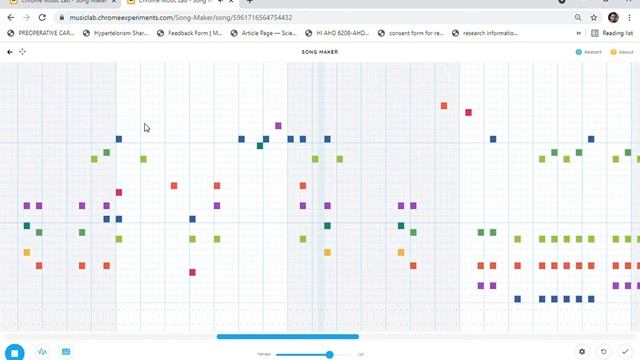
Task: Open the Article Page bookmark
Action: pyautogui.click(x=264, y=33)
